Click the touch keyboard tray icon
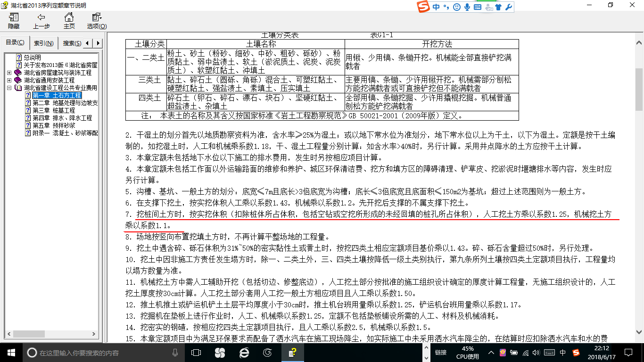The image size is (644, 362). tap(549, 353)
